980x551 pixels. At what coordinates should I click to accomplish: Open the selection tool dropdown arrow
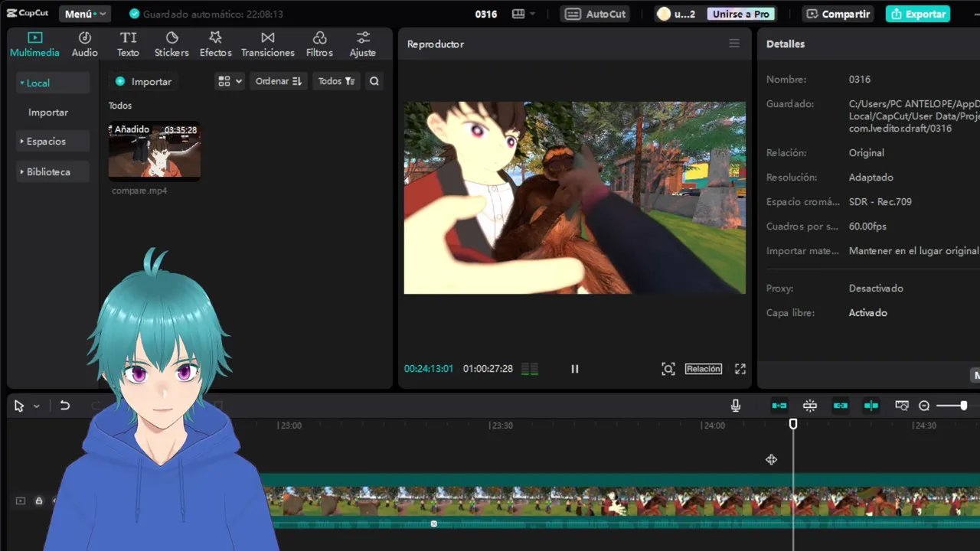click(36, 406)
